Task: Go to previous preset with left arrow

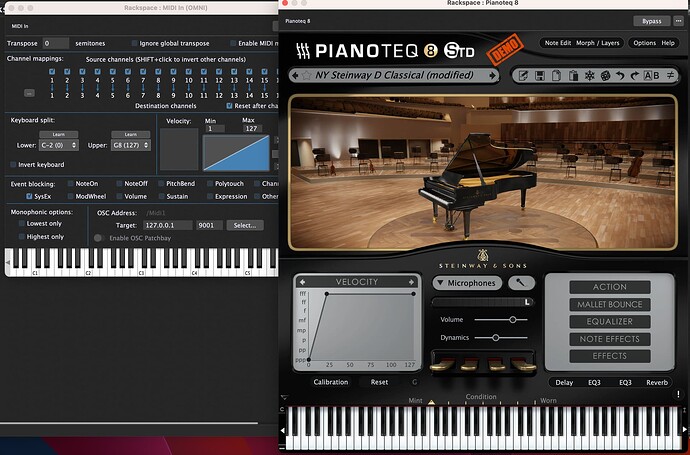Action: pyautogui.click(x=295, y=75)
